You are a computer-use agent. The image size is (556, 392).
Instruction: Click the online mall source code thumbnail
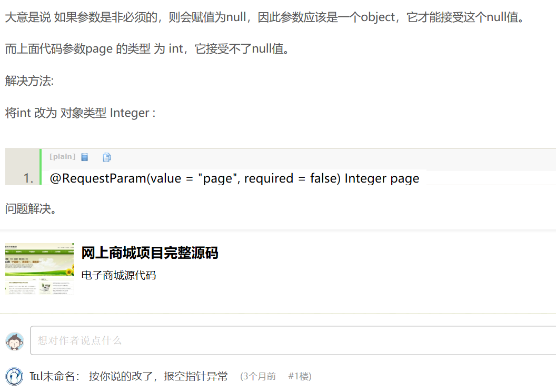tap(39, 269)
